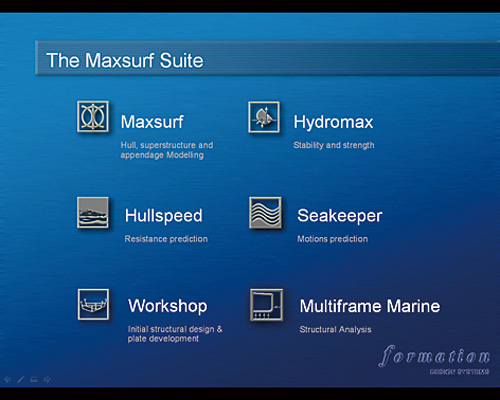Click 'Initial structural design & plate development' text
Screen dimensions: 500x400
(x=175, y=334)
